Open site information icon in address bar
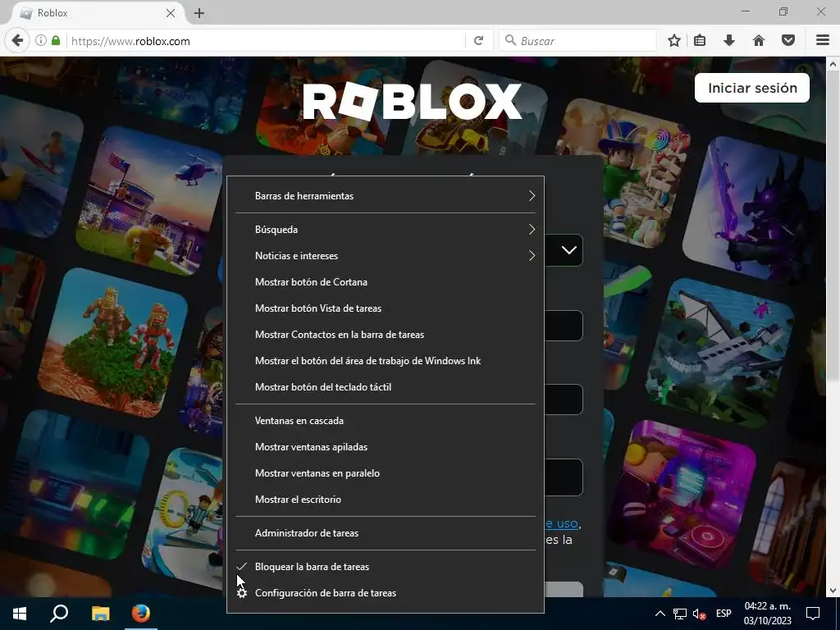This screenshot has width=840, height=630. (x=41, y=41)
